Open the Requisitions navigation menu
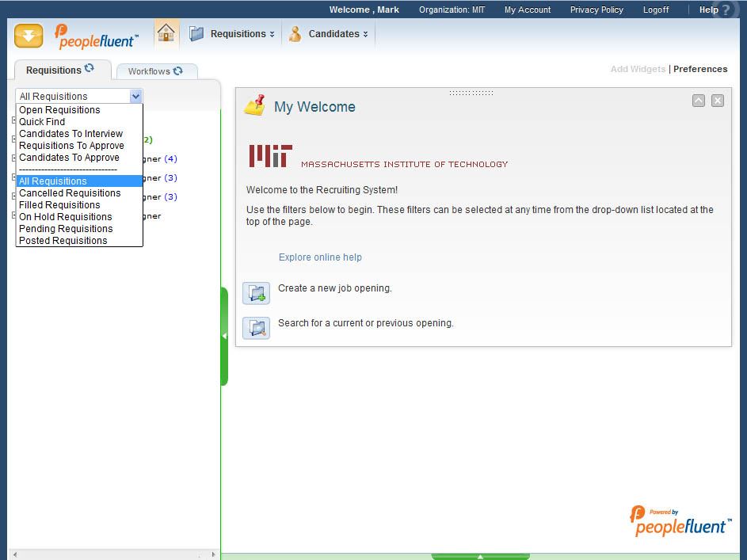 click(237, 34)
